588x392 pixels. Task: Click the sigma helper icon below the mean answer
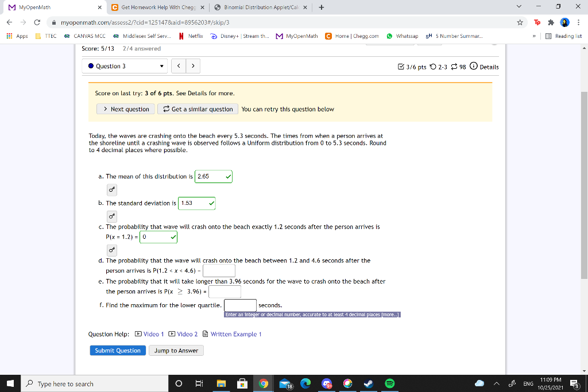[x=111, y=189]
